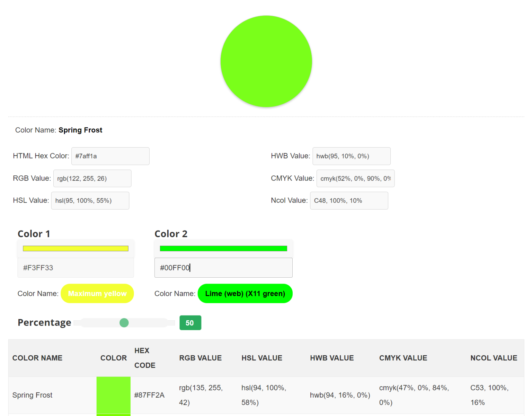Screen dimensions: 532x416
Task: Click the bold Spring Frost color name label
Action: 80,130
